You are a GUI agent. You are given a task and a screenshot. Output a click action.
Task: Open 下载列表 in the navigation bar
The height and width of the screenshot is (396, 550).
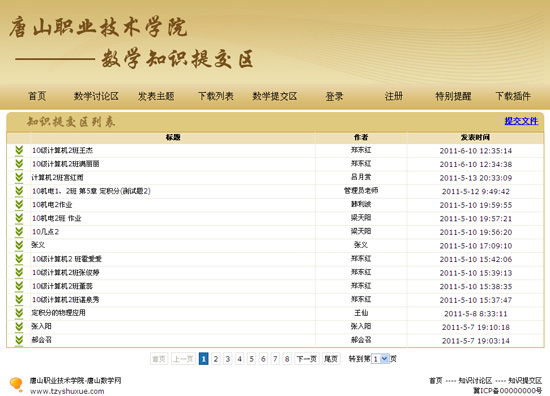[x=216, y=96]
